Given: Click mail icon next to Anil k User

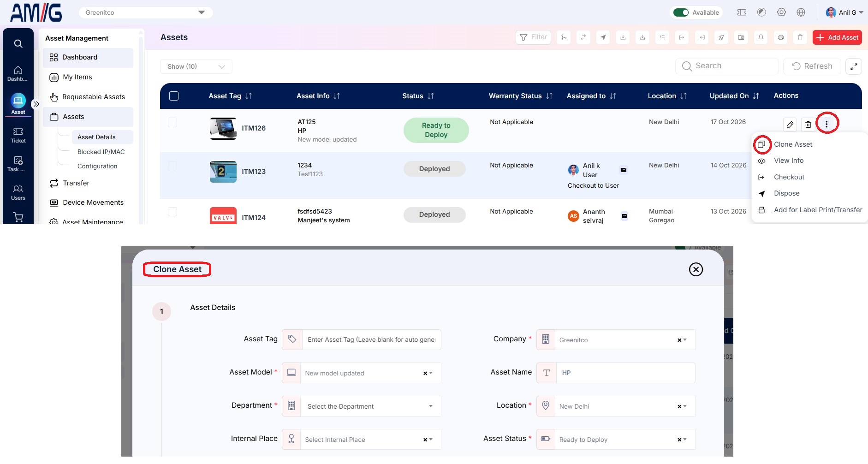Looking at the screenshot, I should [624, 170].
